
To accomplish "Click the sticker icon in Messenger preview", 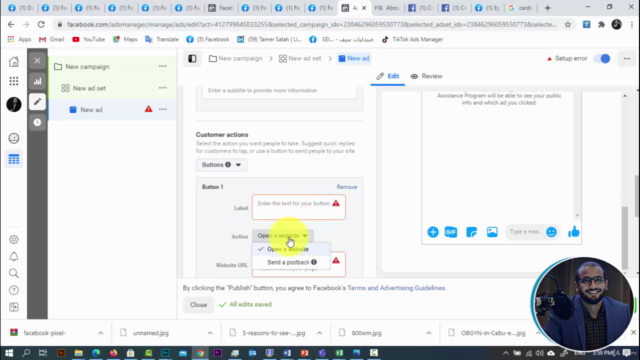I will coord(471,232).
